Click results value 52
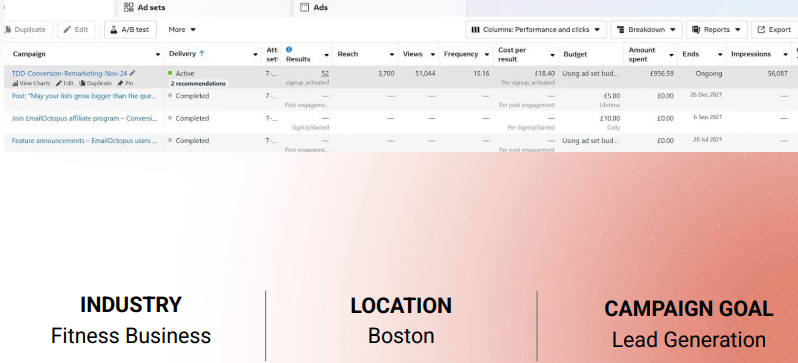Screen dimensions: 798x363 325,73
